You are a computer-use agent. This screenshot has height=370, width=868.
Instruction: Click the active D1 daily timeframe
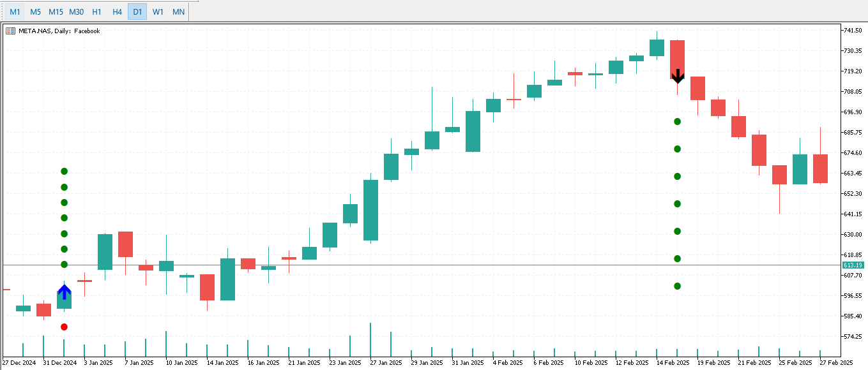pyautogui.click(x=137, y=11)
